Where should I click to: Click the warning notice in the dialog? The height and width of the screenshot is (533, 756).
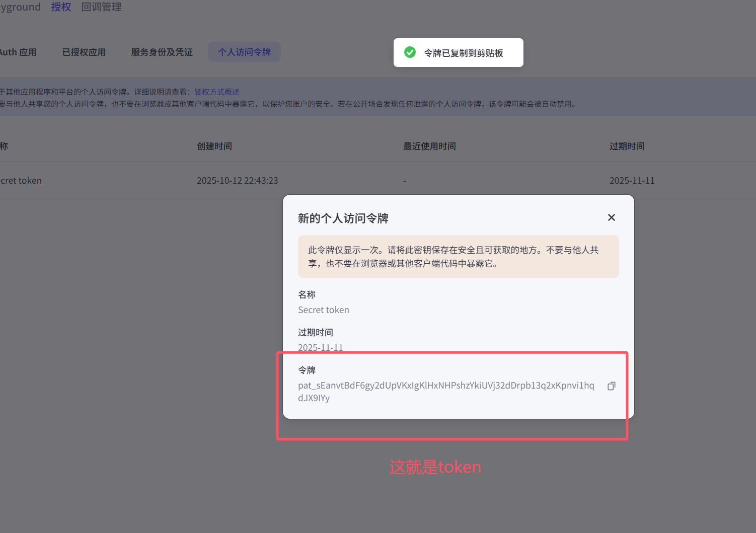[x=459, y=257]
